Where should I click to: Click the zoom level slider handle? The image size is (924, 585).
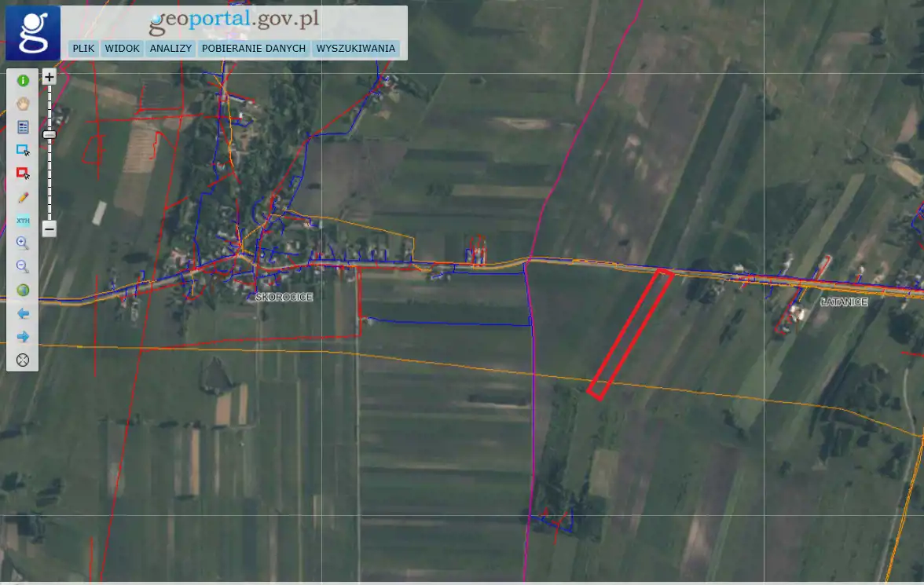pyautogui.click(x=49, y=135)
